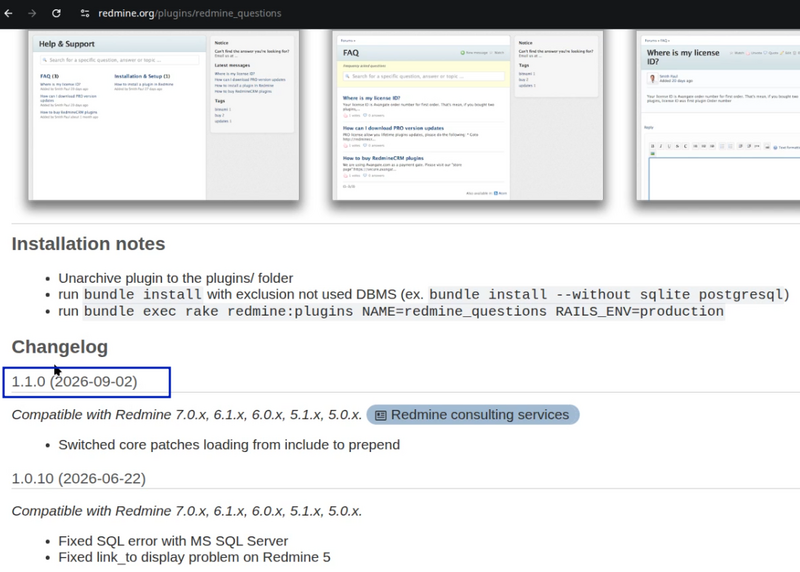This screenshot has height=572, width=800.
Task: Open the FAQ screenshot thumbnail
Action: click(x=467, y=115)
